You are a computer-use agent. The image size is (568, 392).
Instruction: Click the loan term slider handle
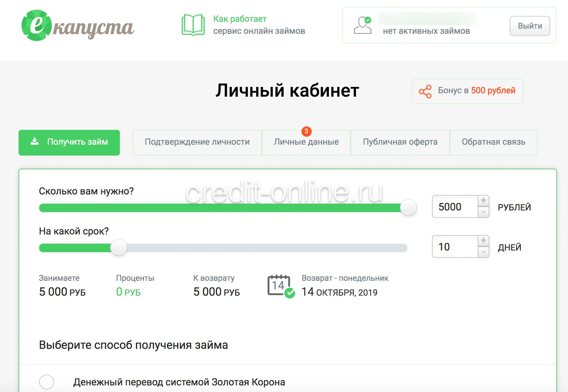pos(119,247)
